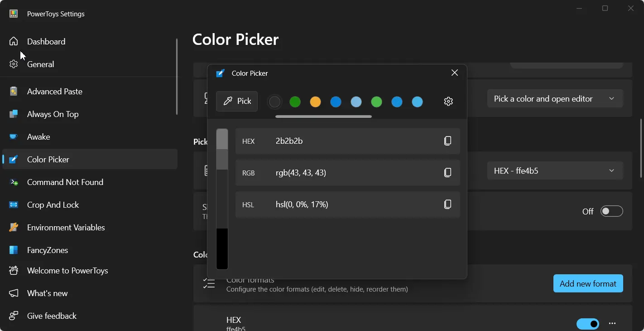Open Crop And Lock module
This screenshot has width=644, height=331.
[90, 204]
